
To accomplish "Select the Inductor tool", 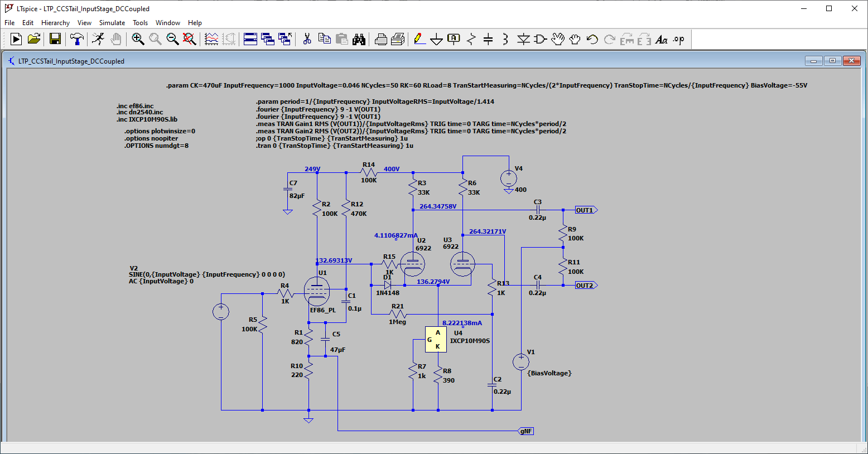I will tap(505, 39).
